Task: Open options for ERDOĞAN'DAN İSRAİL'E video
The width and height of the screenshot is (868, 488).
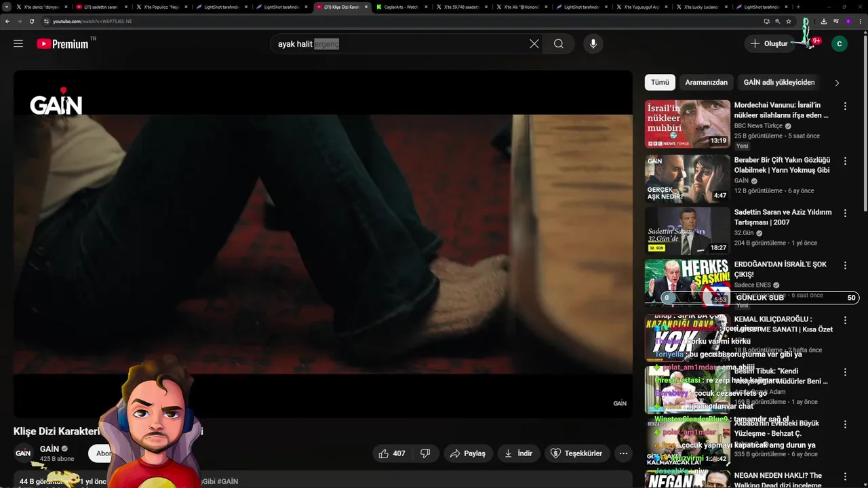Action: point(845,266)
